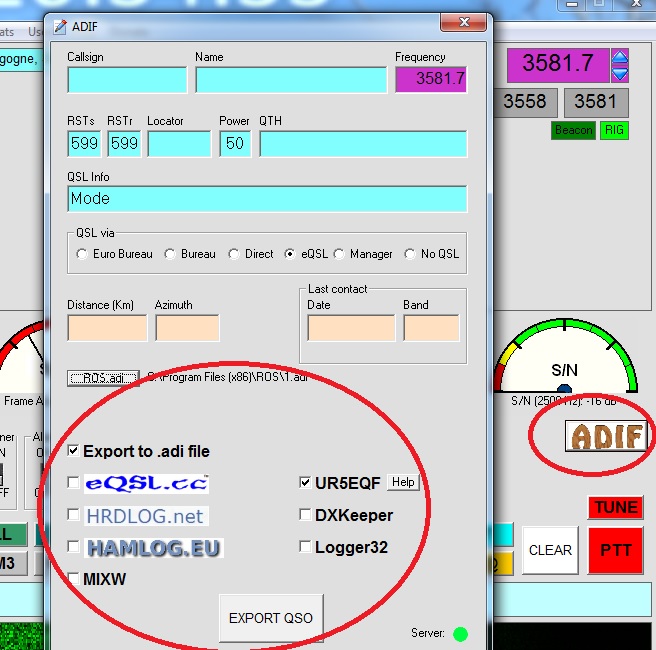656x650 pixels.
Task: Select Direct as QSL via option
Action: click(234, 254)
